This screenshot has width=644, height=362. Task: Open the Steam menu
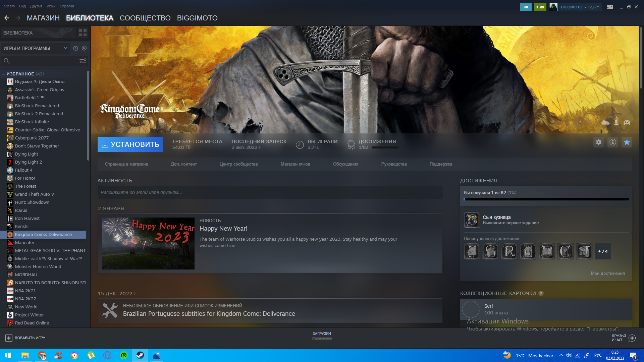[9, 6]
